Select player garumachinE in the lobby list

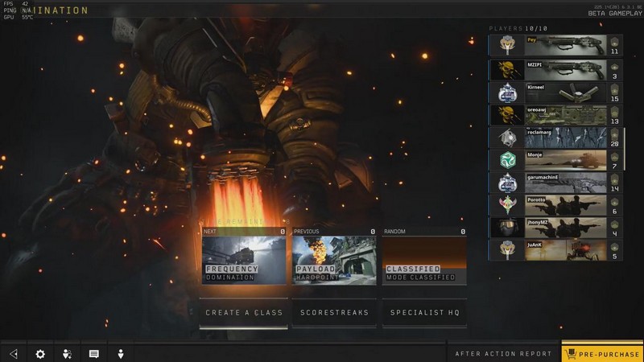pos(564,182)
